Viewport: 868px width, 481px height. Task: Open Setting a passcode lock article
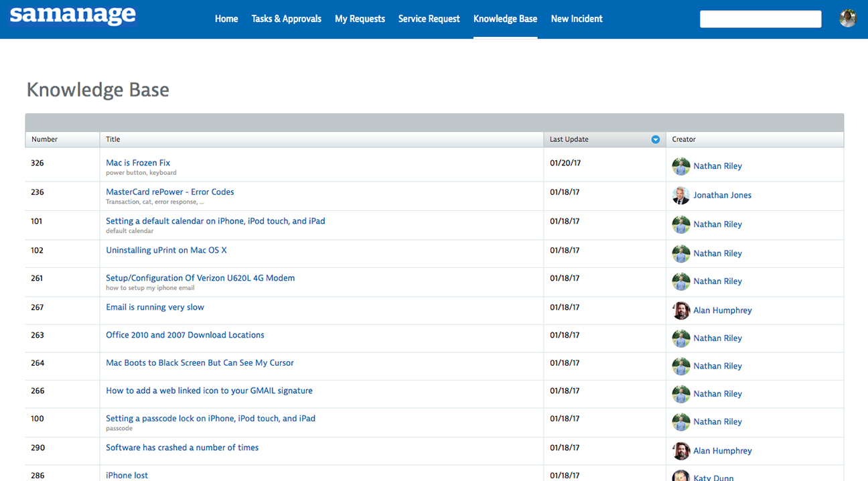(x=210, y=419)
